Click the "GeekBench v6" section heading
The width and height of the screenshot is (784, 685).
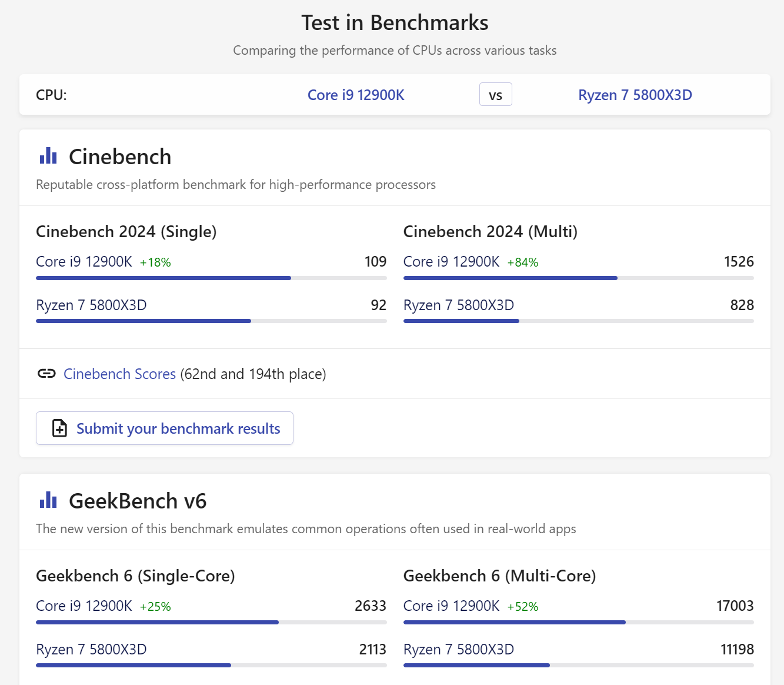[138, 501]
